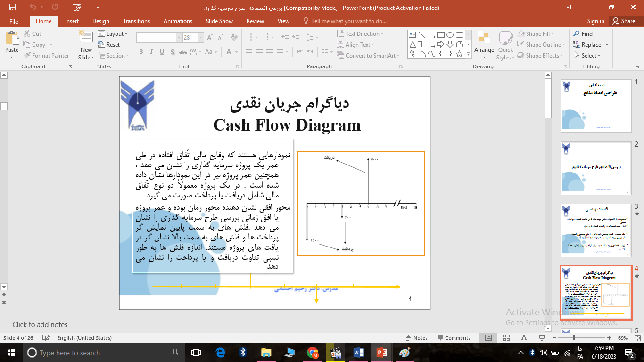Click the Reset slide button
Screen dimensions: 644x362
109,45
